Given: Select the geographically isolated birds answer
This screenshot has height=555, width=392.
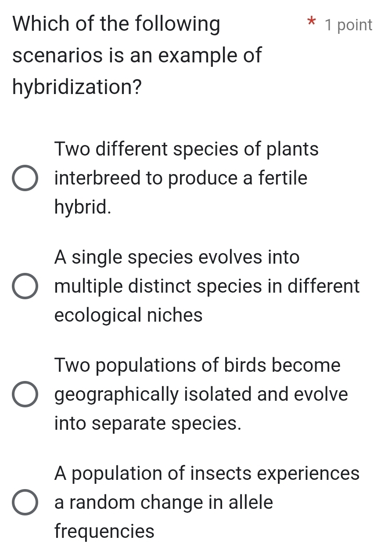Looking at the screenshot, I should point(25,395).
